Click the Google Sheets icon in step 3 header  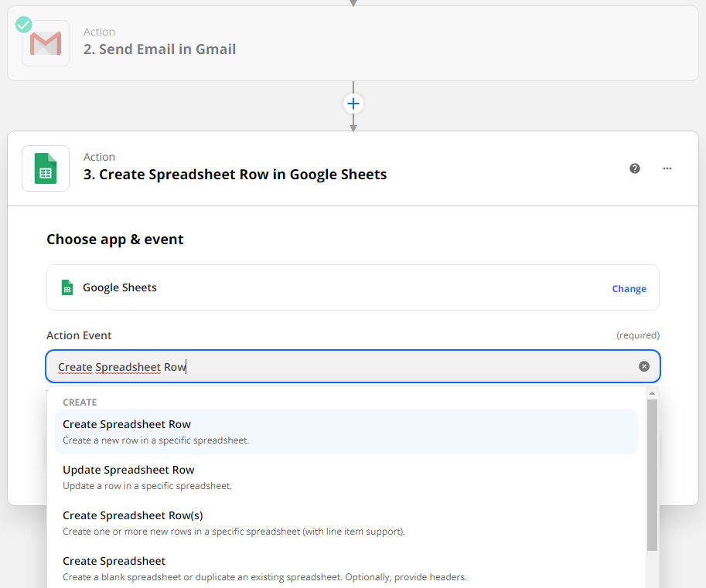point(46,168)
